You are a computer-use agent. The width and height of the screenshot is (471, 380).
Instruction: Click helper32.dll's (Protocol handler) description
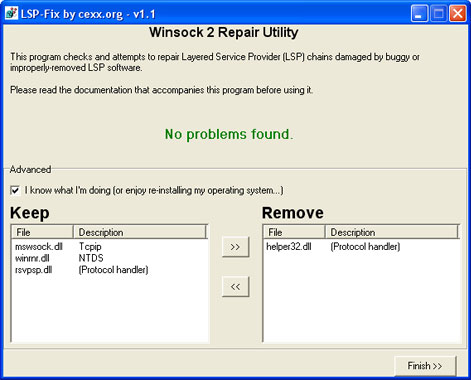[x=365, y=247]
